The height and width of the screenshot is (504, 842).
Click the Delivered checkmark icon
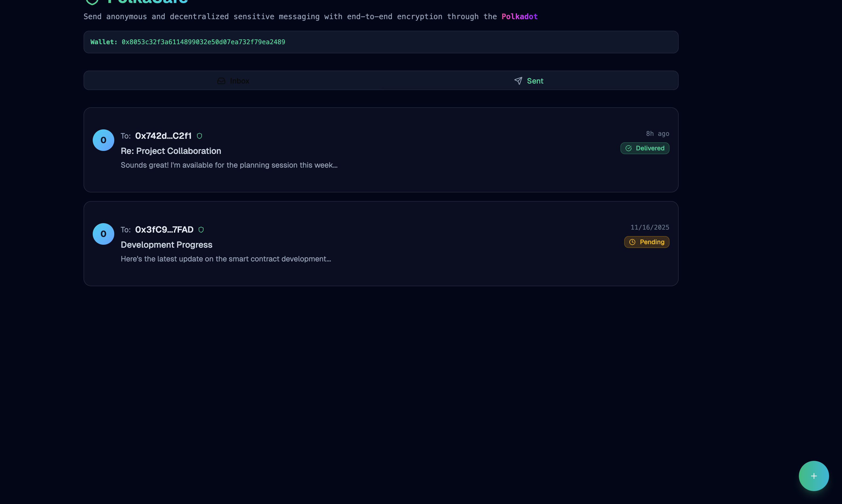click(628, 149)
